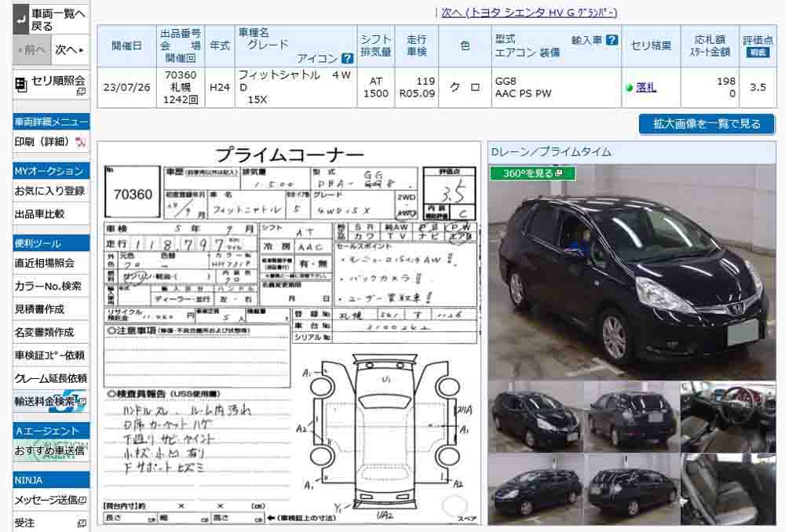Open クレーム延長依頼 menu item
785x532 pixels.
click(50, 378)
